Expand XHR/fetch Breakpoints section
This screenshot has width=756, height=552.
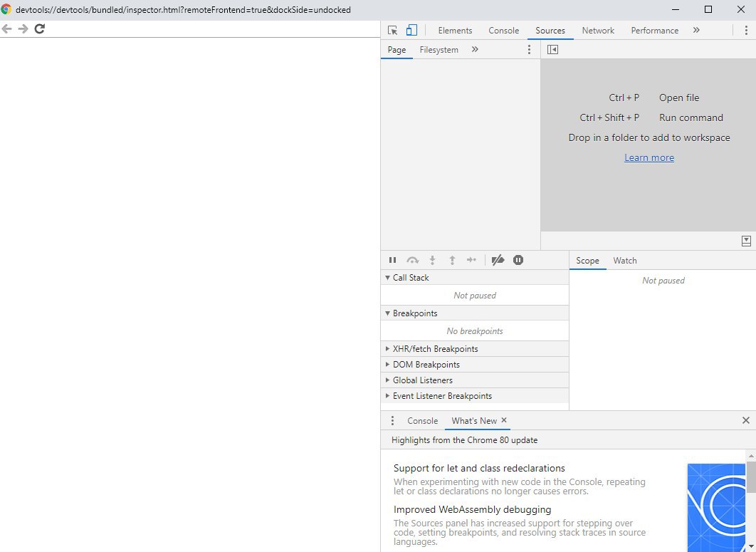[x=474, y=349]
